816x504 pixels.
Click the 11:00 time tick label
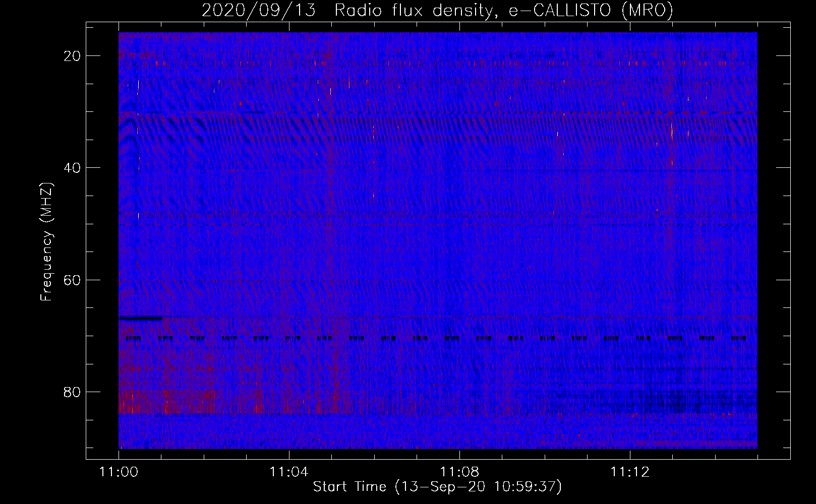(119, 472)
